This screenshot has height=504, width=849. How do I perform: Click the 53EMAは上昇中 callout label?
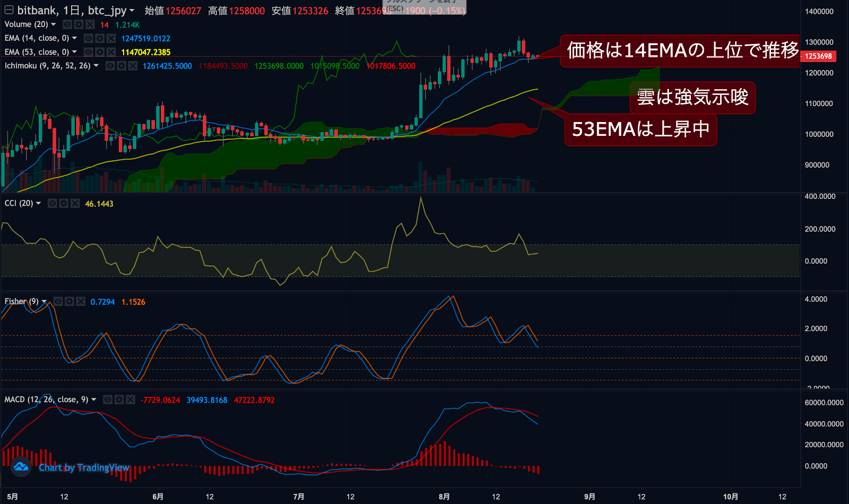(640, 129)
